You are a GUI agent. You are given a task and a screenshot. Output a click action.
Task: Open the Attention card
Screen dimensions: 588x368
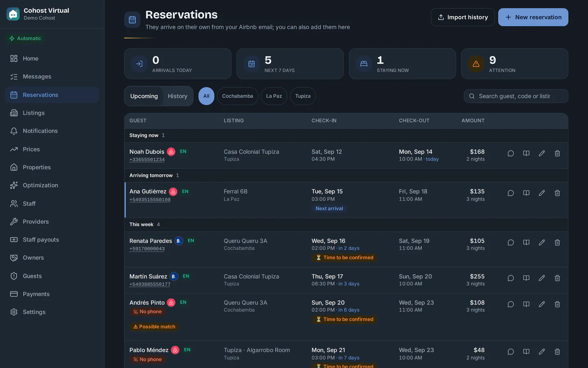(514, 64)
